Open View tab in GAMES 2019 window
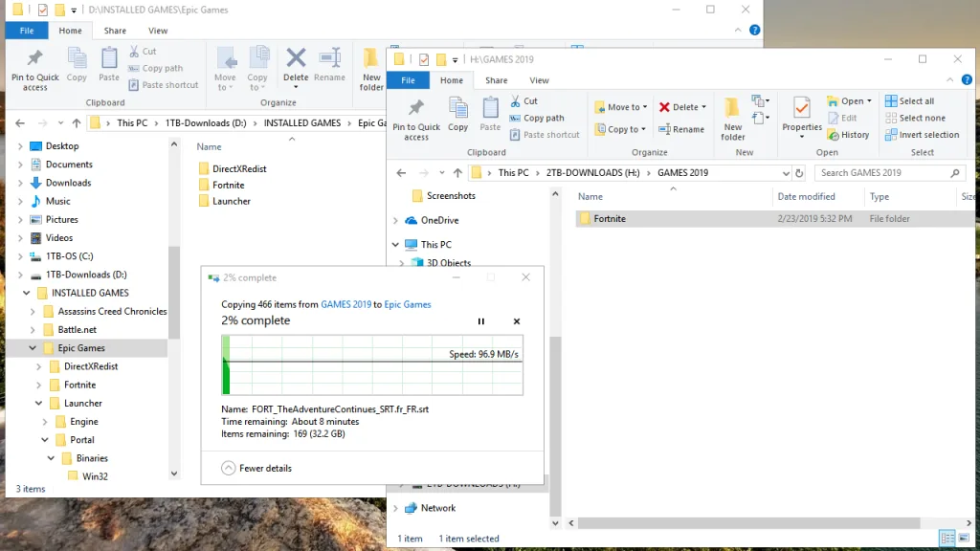 [x=539, y=80]
